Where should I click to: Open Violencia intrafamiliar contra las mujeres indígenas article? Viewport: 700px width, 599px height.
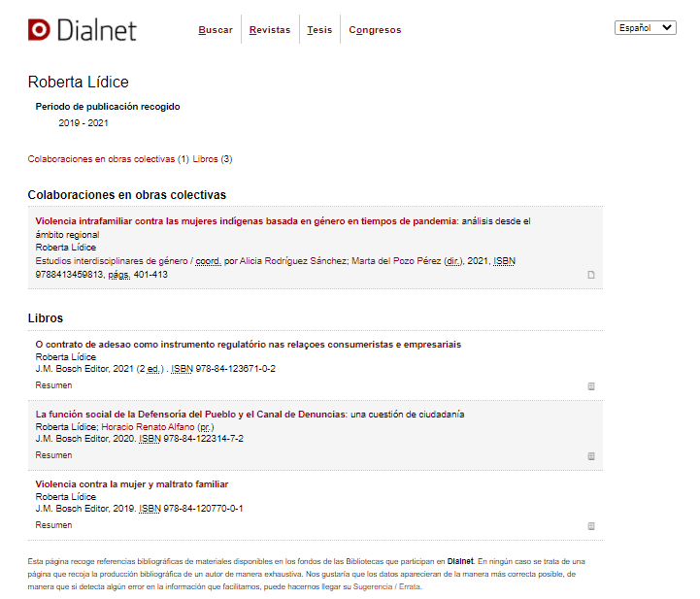point(246,221)
